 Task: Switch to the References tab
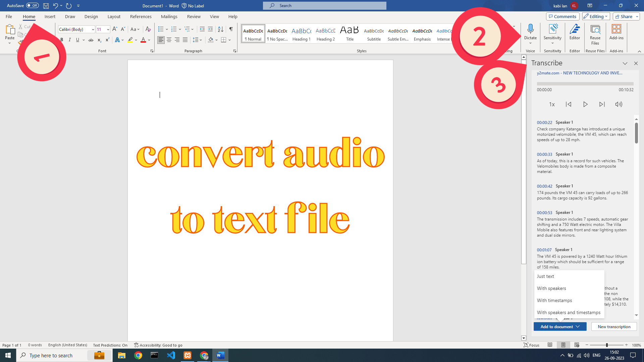tap(141, 16)
